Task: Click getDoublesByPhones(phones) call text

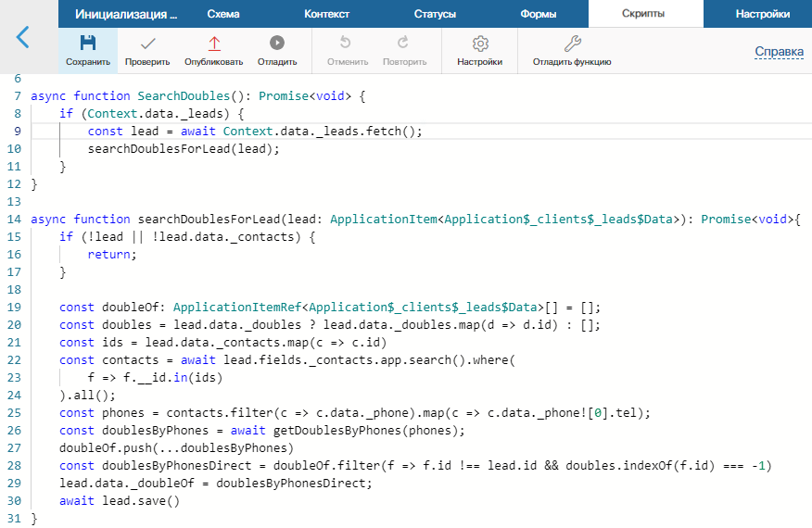Action: pyautogui.click(x=369, y=430)
